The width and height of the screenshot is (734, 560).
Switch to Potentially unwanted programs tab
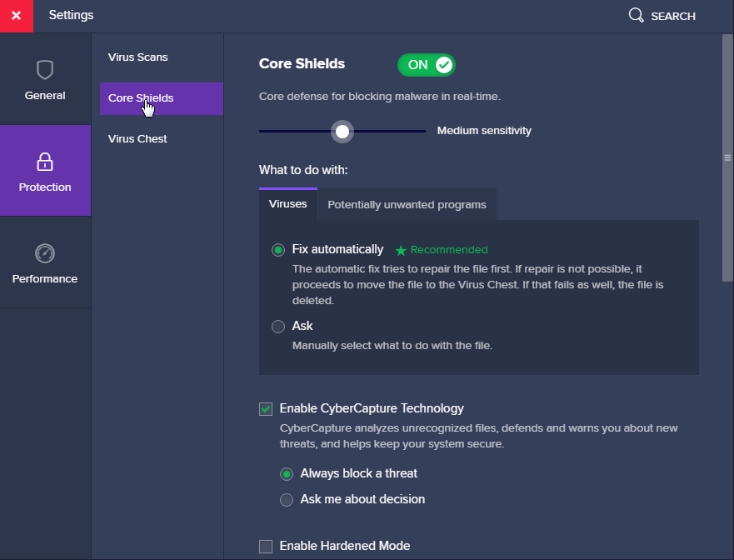pyautogui.click(x=407, y=205)
